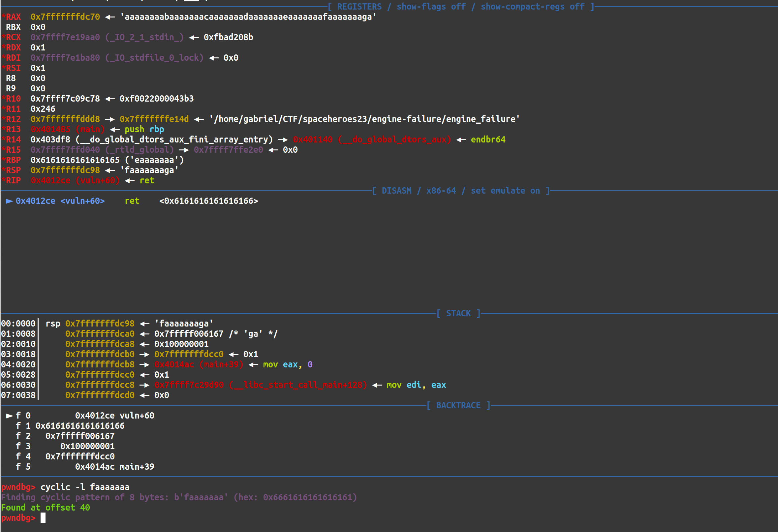Click the rsp stack address 0x7fffffffdc98
Screen dimensions: 778x532
(100, 324)
